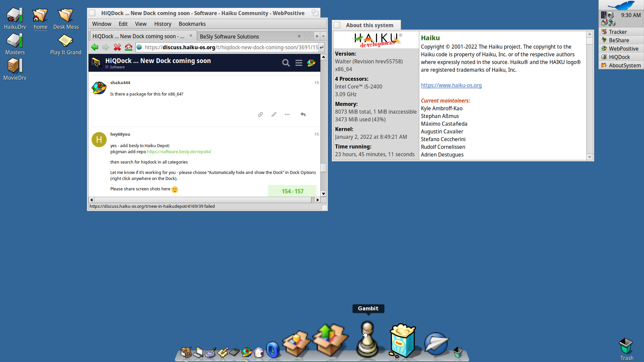Click the browser home icon
This screenshot has height=362, width=644.
(x=128, y=47)
